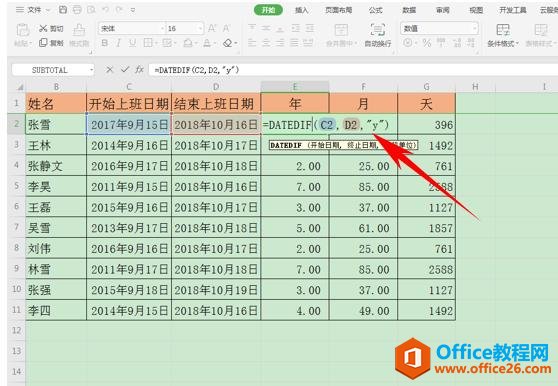The height and width of the screenshot is (386, 558).
Task: Toggle Italic formatting button
Action: (x=119, y=43)
